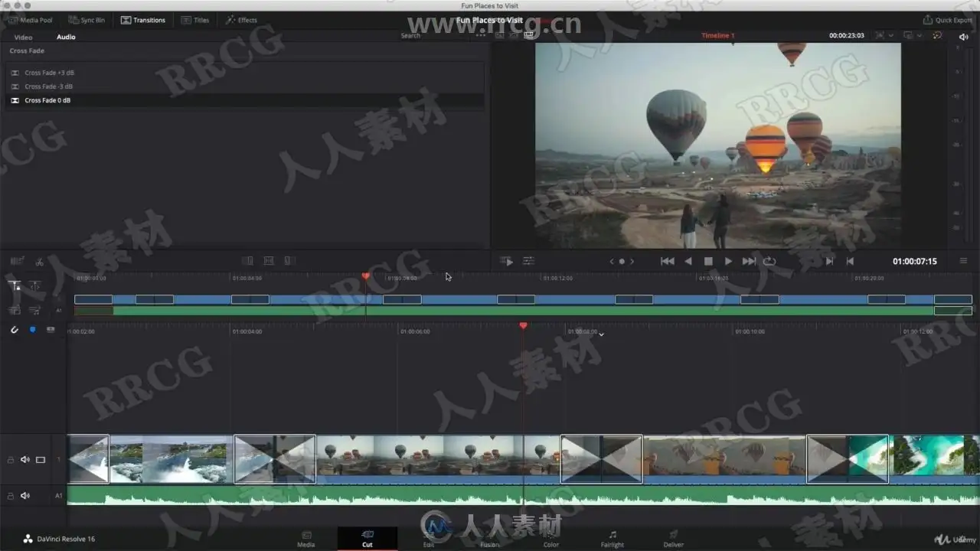This screenshot has height=551, width=980.
Task: Select the Audio transitions tab
Action: [x=66, y=37]
